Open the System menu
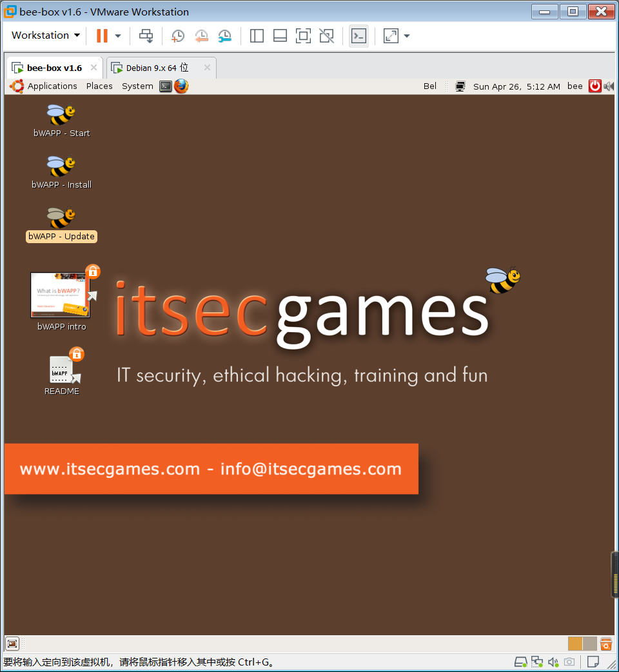The width and height of the screenshot is (619, 672). 137,86
